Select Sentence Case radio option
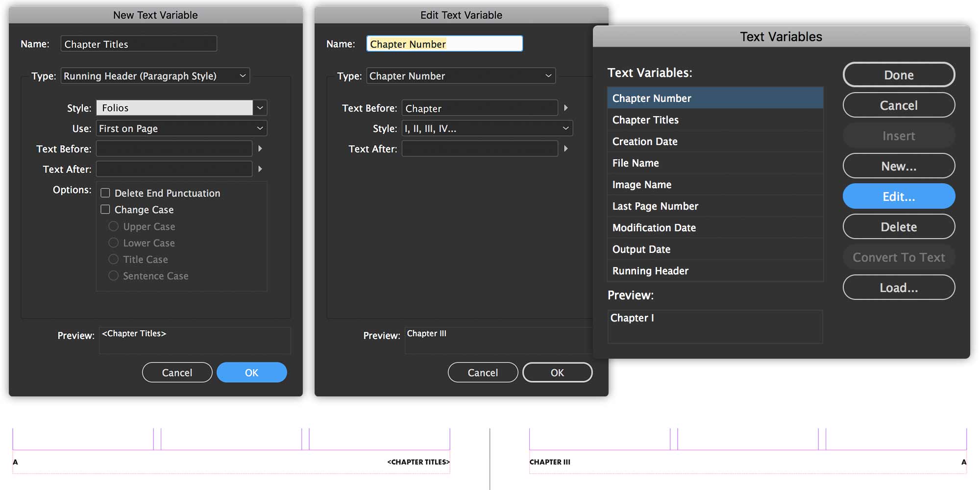Screen dimensions: 980x490 (113, 276)
